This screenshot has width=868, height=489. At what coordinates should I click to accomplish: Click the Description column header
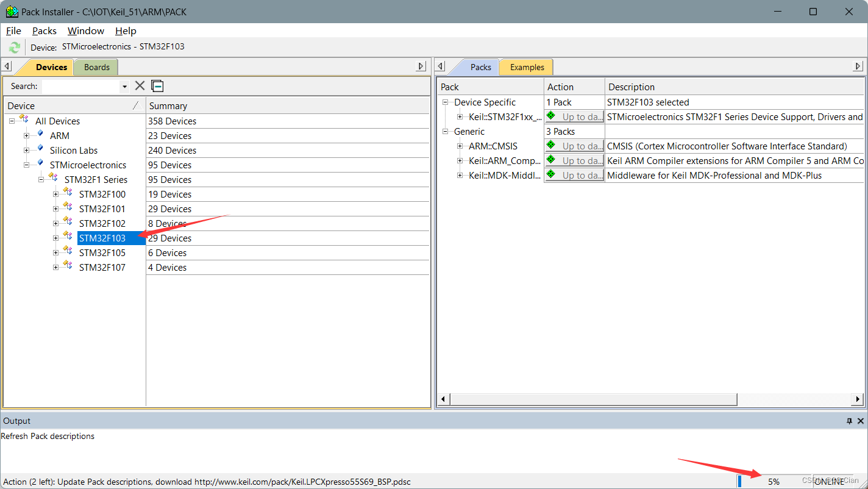pos(735,87)
